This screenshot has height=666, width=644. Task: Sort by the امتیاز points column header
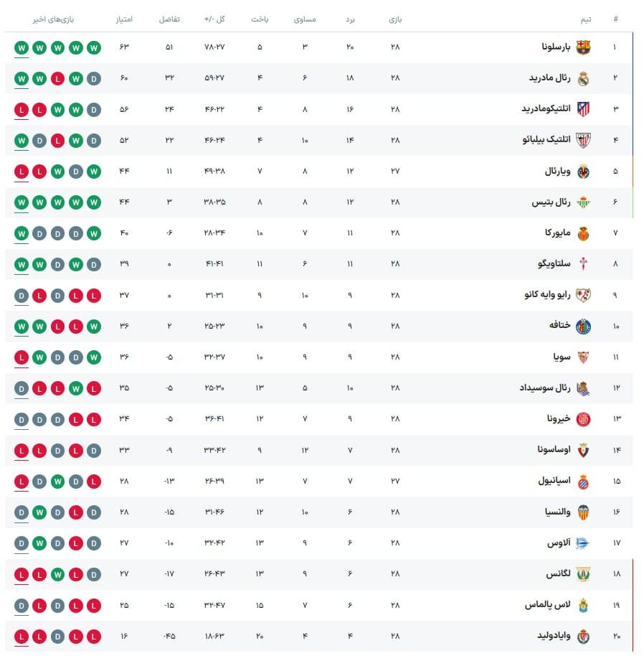124,19
